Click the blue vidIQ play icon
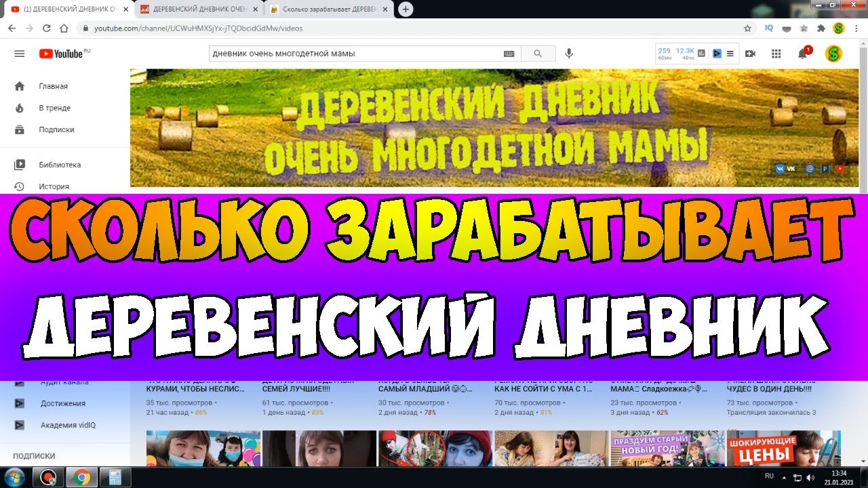868x488 pixels. 717,54
